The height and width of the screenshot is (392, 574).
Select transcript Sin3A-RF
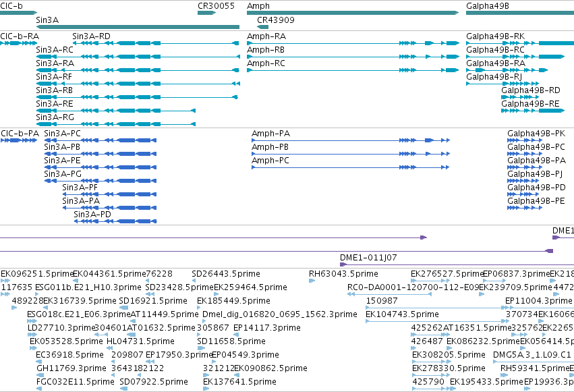pyautogui.click(x=138, y=84)
